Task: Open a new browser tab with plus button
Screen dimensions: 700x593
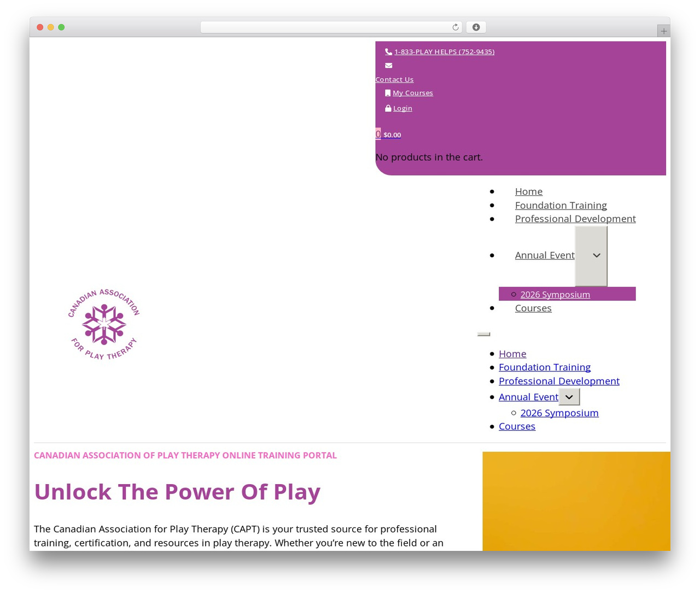Action: pyautogui.click(x=664, y=31)
